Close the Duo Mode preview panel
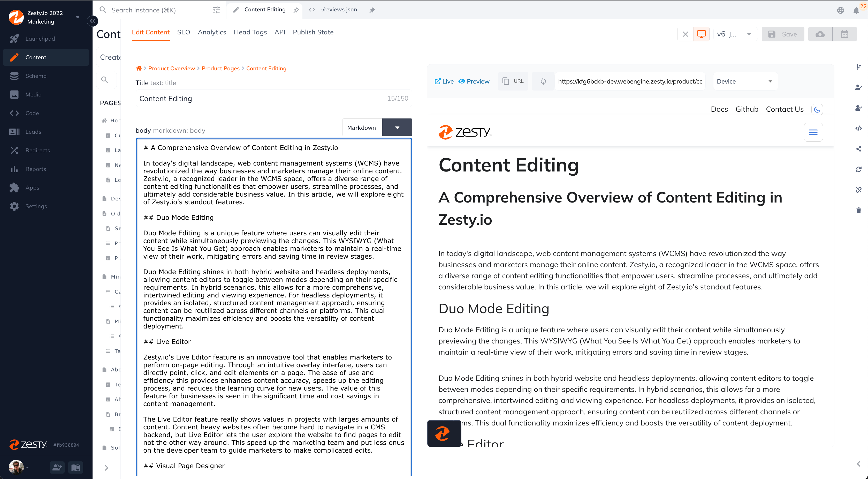 (685, 34)
